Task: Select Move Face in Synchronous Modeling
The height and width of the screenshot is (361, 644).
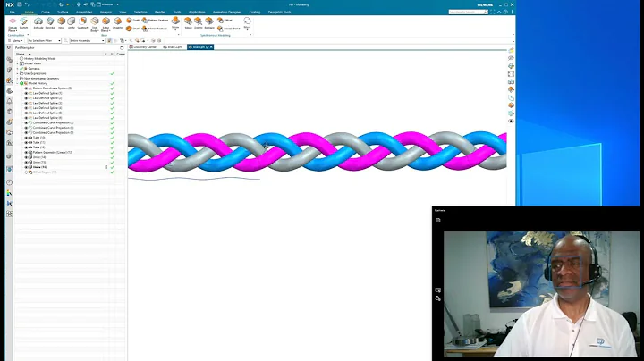Action: (188, 23)
